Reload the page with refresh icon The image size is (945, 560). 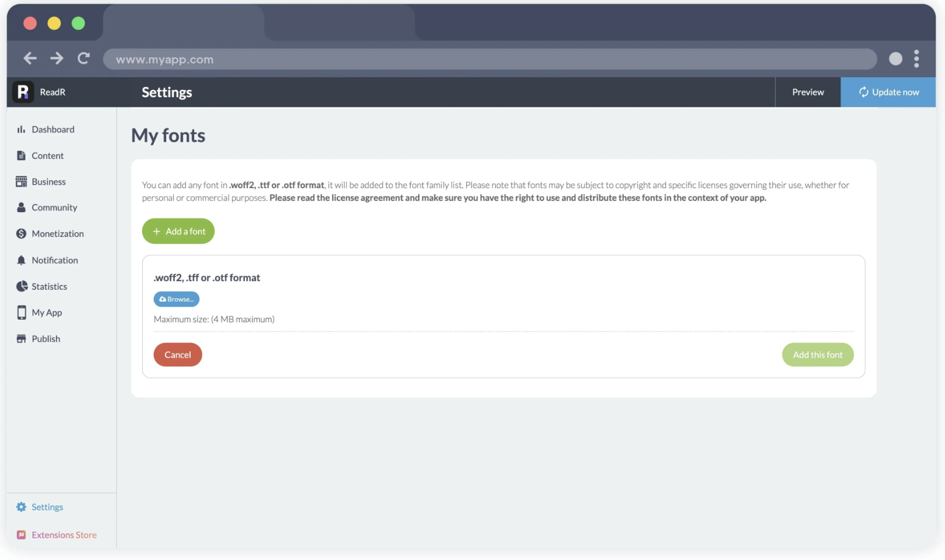tap(84, 58)
